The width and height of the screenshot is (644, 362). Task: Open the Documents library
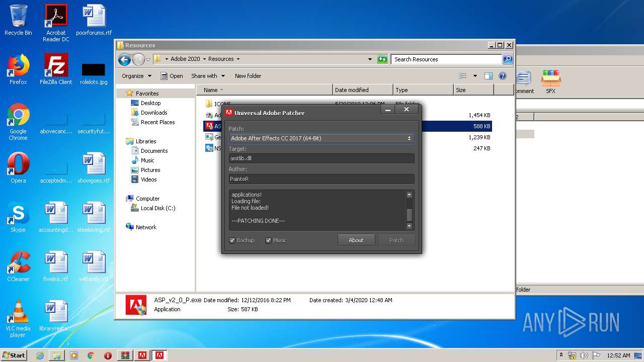[x=154, y=151]
